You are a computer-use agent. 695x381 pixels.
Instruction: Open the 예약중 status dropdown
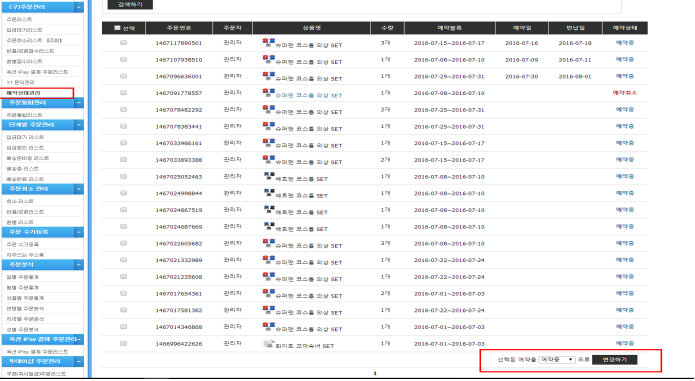(557, 360)
